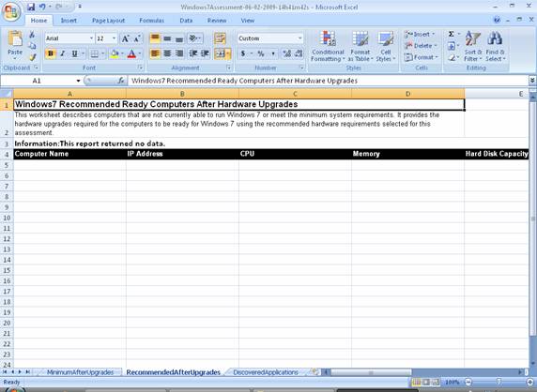Click the Delete cells button

[x=421, y=46]
